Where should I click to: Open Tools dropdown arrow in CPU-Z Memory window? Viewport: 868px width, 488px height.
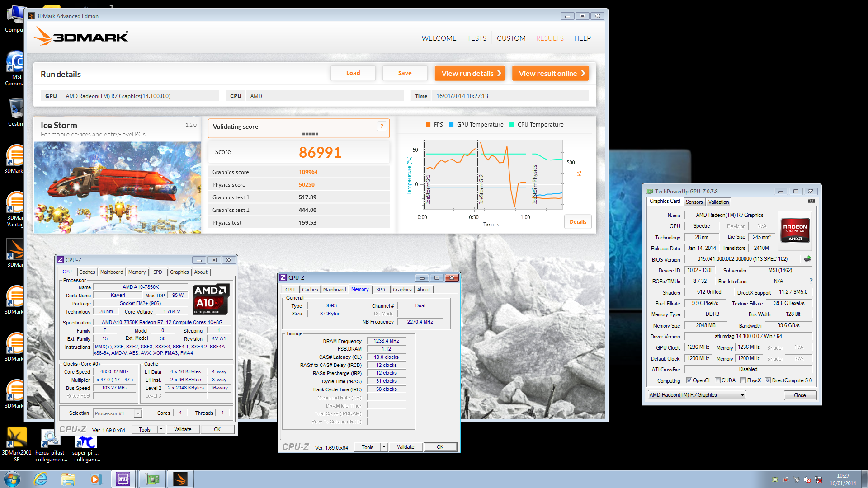pos(384,447)
